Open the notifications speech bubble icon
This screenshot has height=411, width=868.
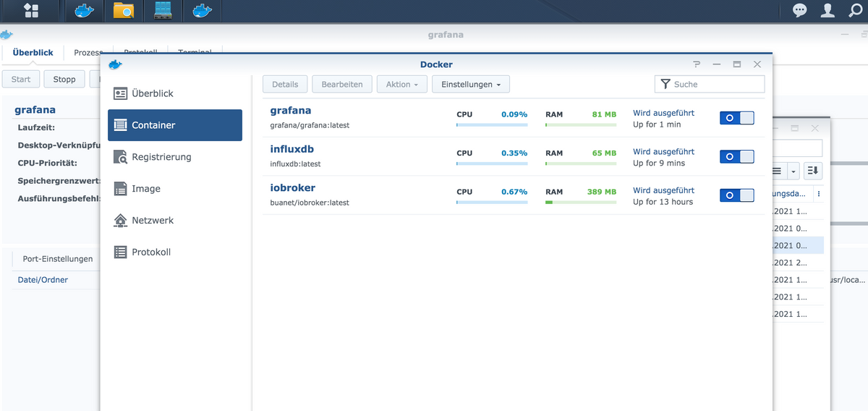(x=800, y=10)
